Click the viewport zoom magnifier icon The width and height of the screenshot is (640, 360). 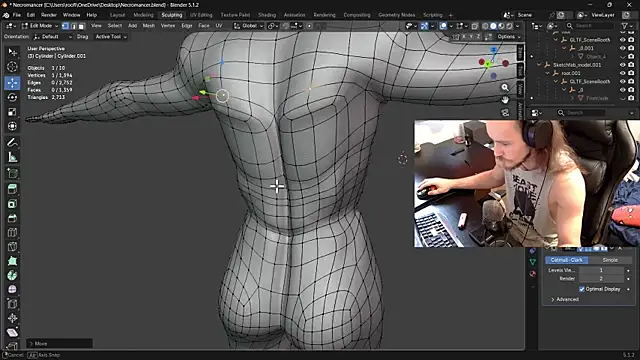[505, 87]
